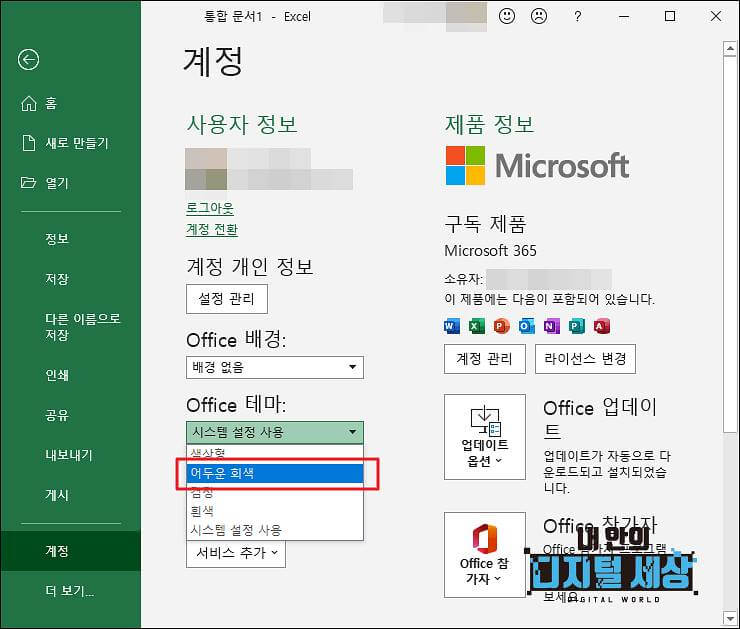Click the 계정 전환 link

tap(212, 229)
